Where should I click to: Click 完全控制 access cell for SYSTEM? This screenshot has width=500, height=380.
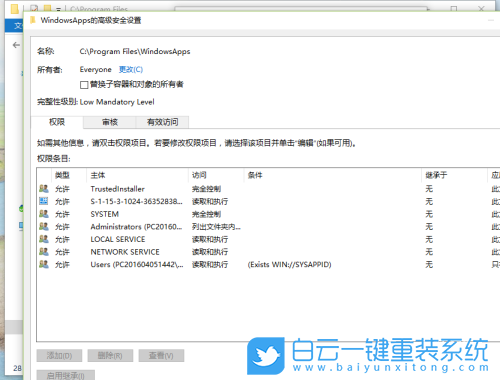pos(206,214)
